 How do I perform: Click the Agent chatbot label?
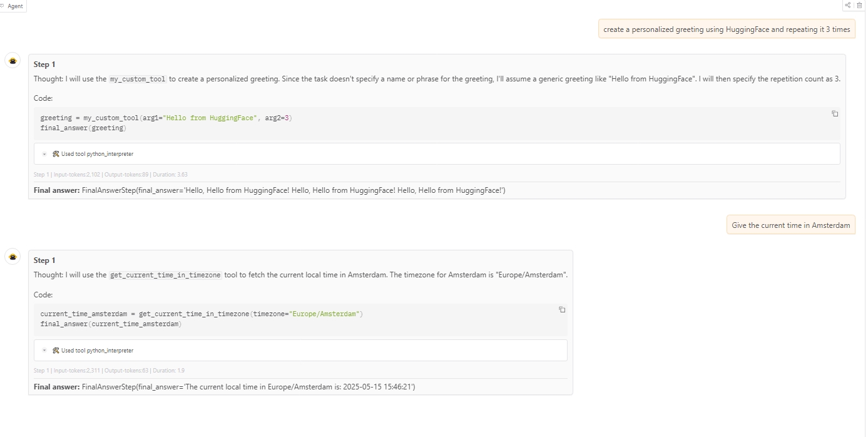(15, 6)
